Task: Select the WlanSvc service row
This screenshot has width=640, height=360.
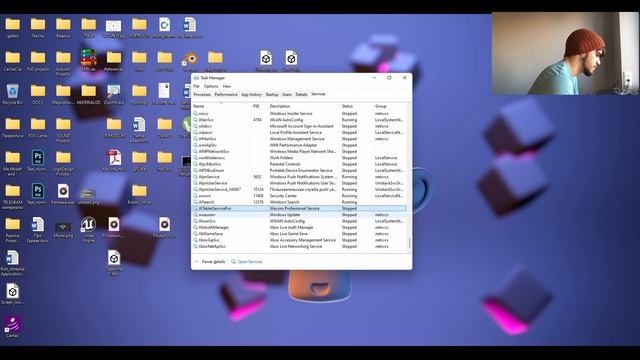Action: coord(300,120)
